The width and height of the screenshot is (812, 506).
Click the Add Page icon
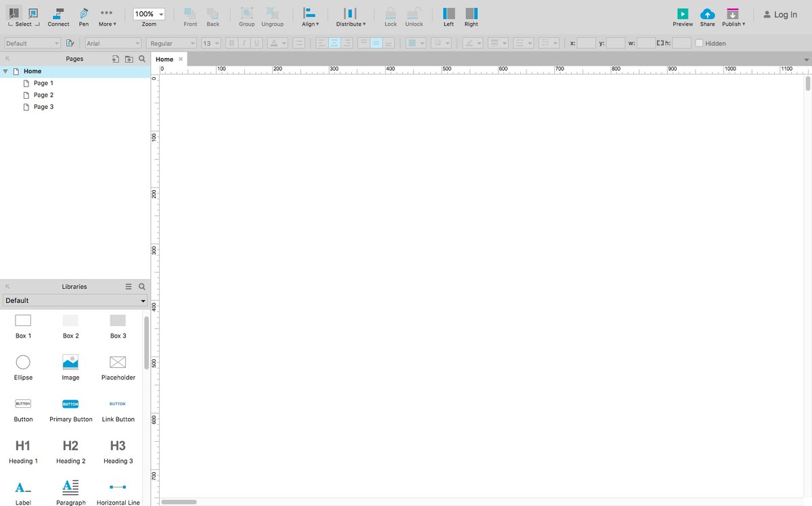click(116, 59)
